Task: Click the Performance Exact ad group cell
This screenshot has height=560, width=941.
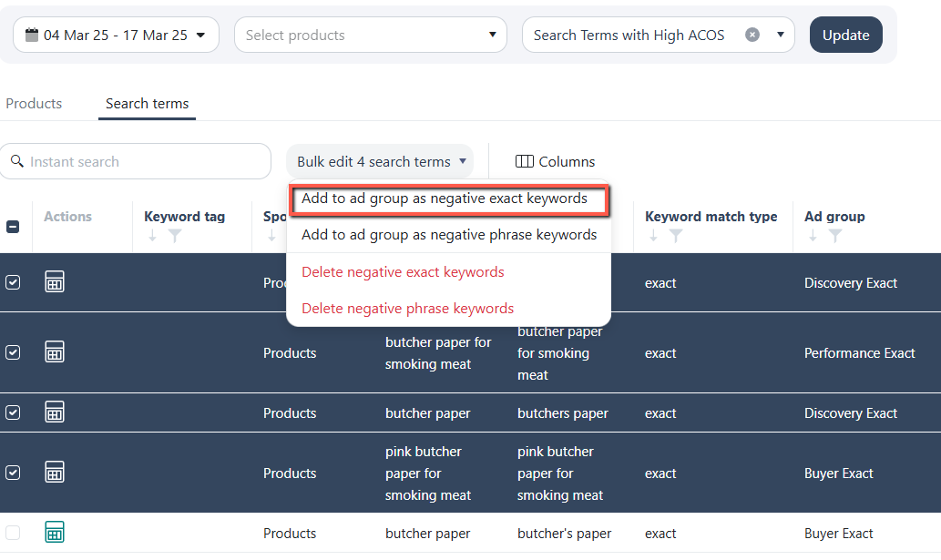Action: [x=859, y=353]
